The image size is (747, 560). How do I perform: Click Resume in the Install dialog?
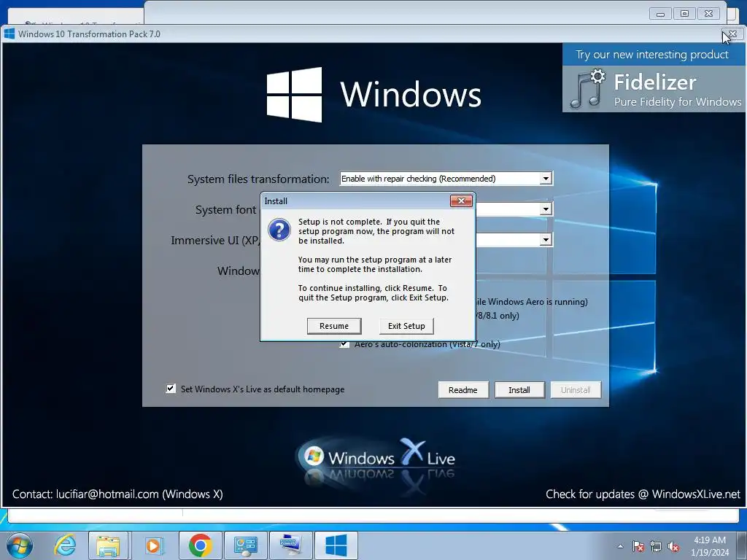point(334,326)
